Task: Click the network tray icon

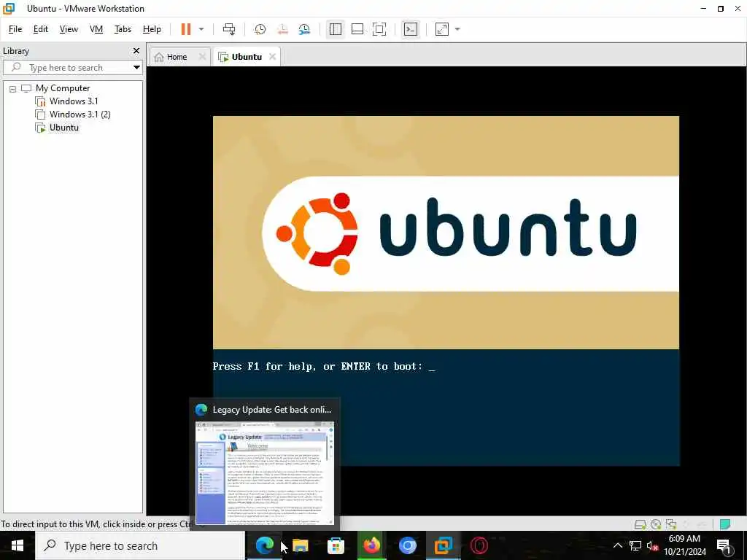Action: (635, 545)
